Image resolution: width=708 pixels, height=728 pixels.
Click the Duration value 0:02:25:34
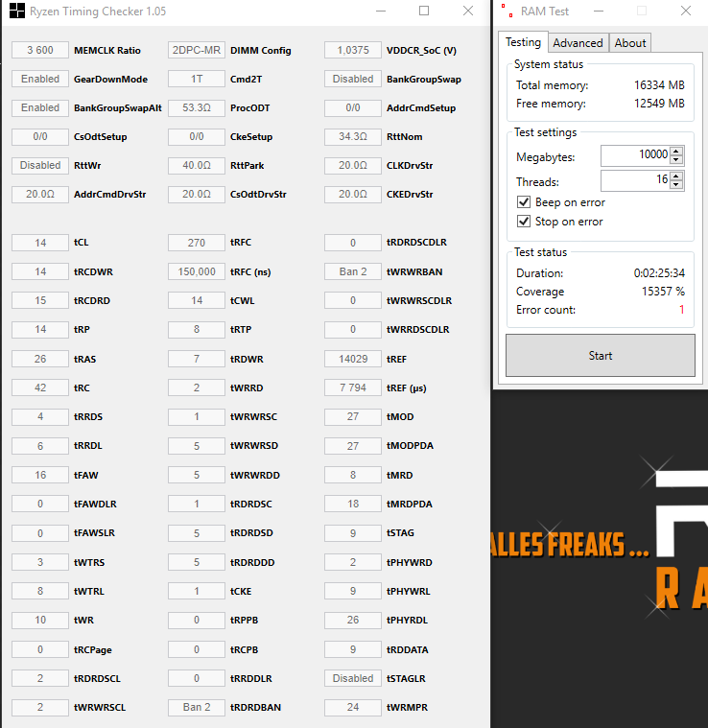point(659,273)
